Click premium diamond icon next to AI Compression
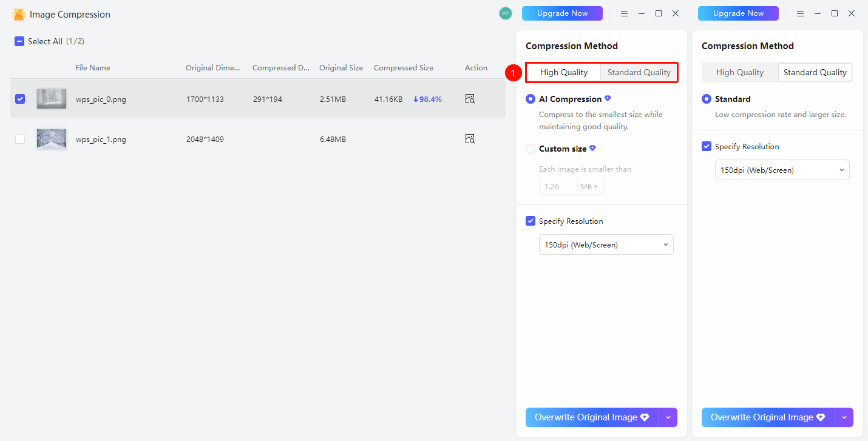 (608, 98)
